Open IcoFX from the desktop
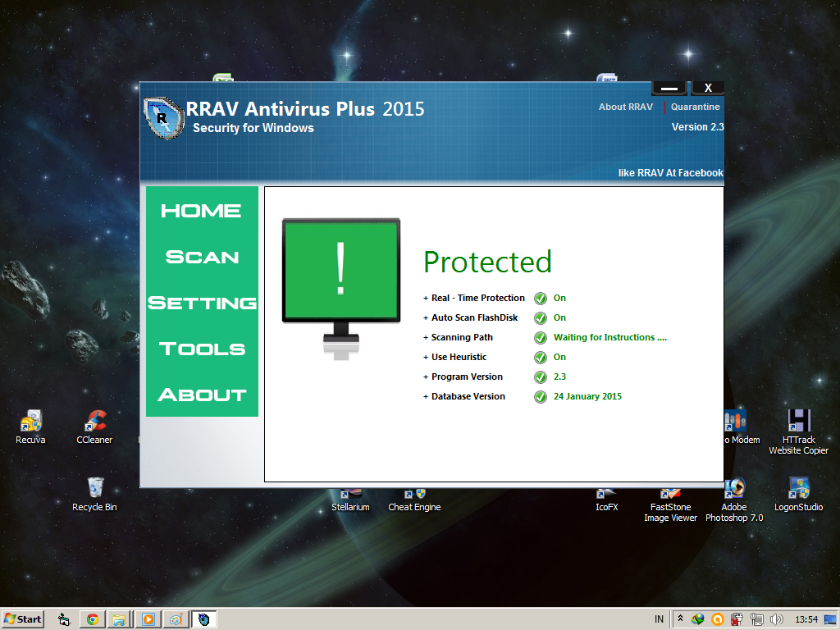 [x=606, y=492]
